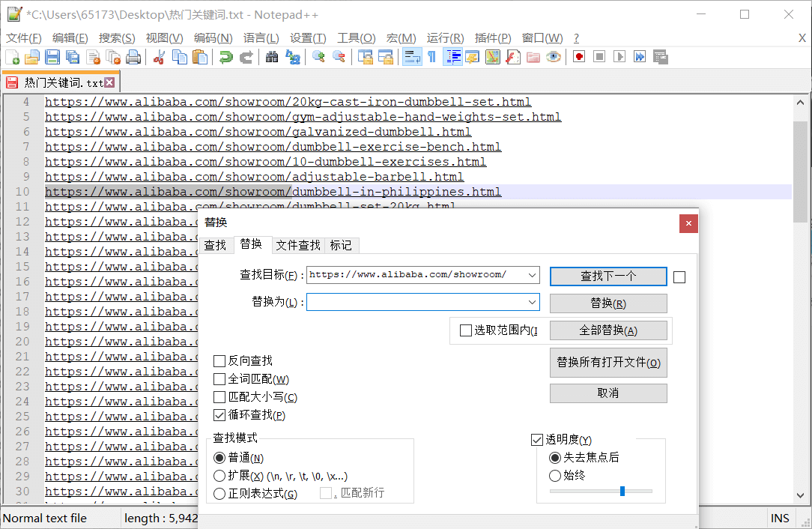Open document map toolbar icon

pos(492,57)
